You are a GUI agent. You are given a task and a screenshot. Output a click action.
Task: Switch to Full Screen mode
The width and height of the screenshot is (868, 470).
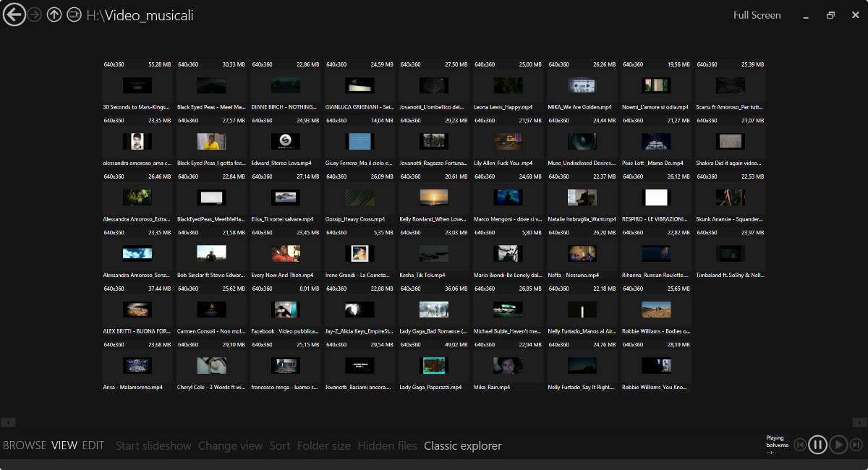(x=757, y=15)
